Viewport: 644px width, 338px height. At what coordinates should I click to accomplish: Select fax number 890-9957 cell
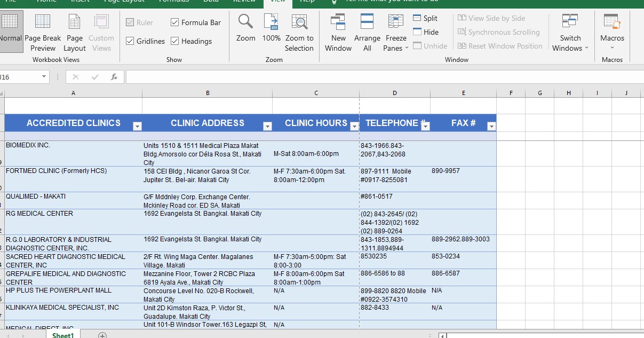(x=463, y=179)
